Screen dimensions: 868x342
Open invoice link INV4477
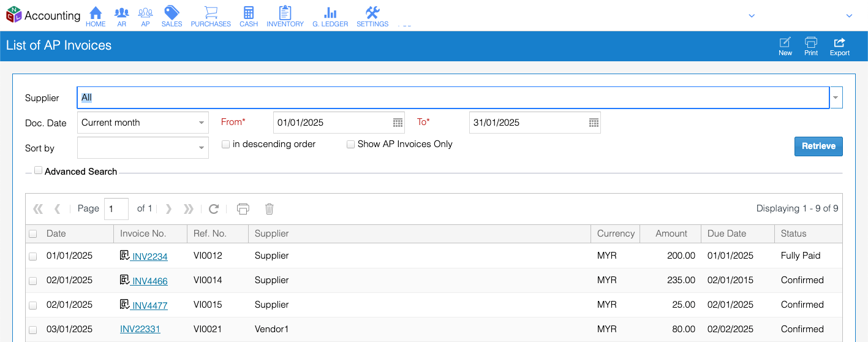click(x=149, y=306)
